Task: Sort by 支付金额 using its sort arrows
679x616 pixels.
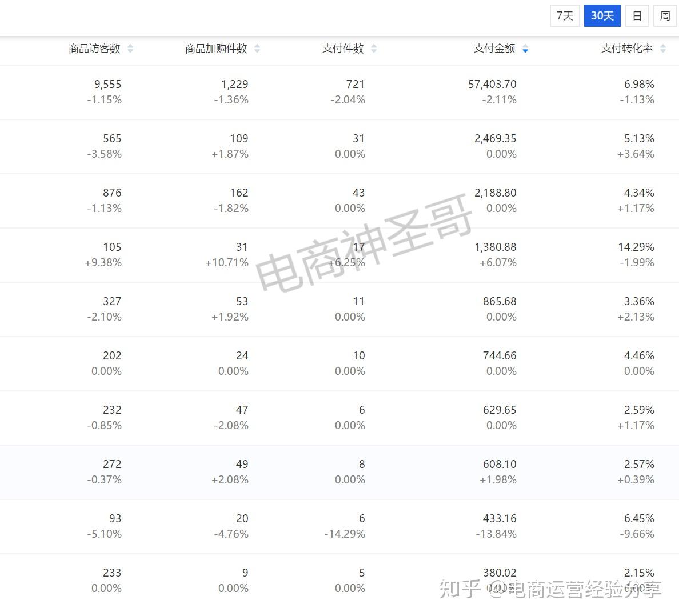Action: [525, 49]
